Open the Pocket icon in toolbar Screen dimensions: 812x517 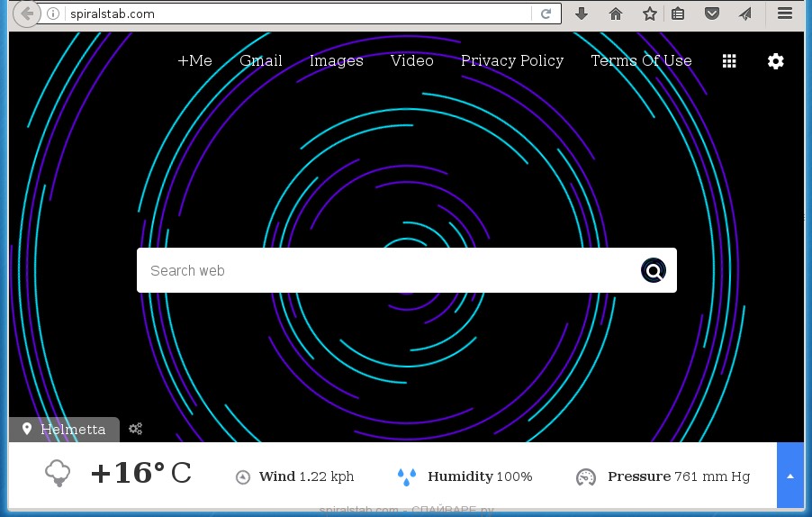tap(711, 14)
